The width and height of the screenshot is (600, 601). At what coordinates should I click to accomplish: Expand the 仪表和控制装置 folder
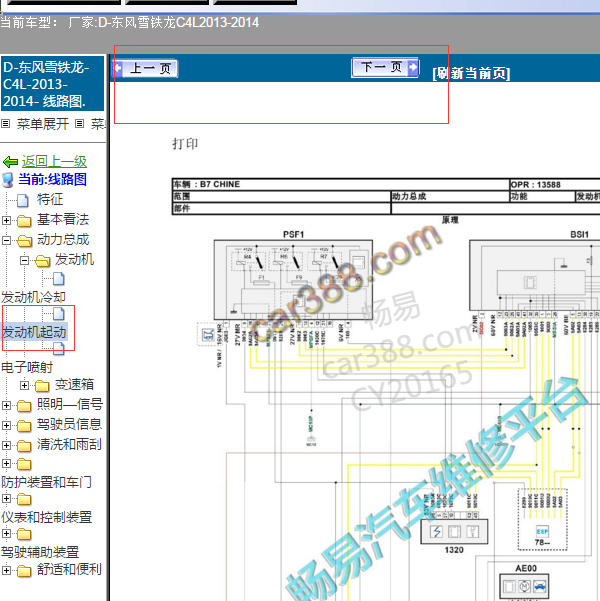6,498
